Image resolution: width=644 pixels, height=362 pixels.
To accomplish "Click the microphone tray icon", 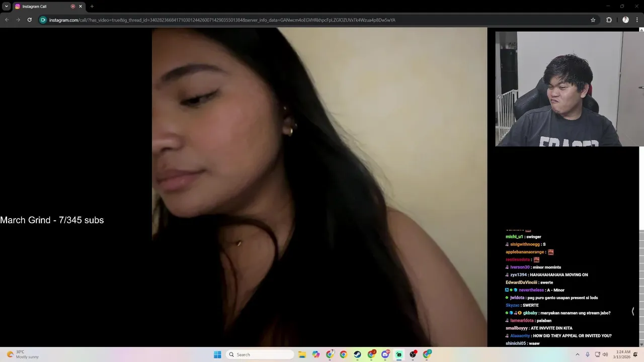I will tap(587, 354).
